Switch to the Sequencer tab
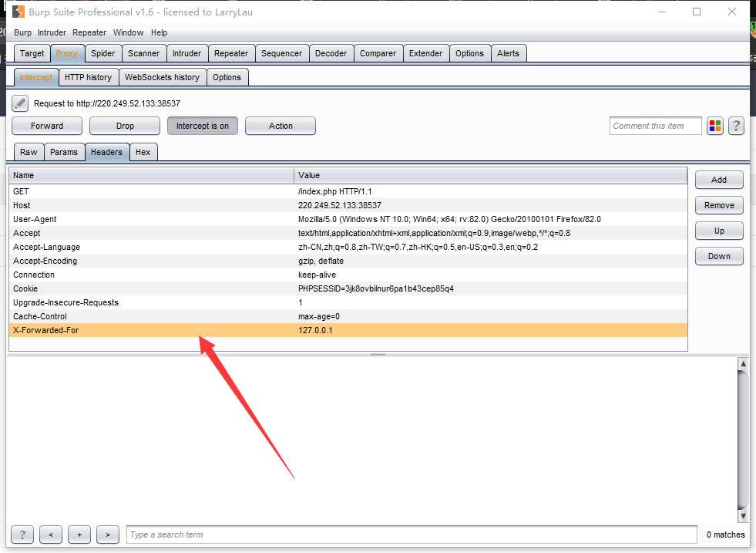Screen dimensions: 756x553 coord(281,53)
